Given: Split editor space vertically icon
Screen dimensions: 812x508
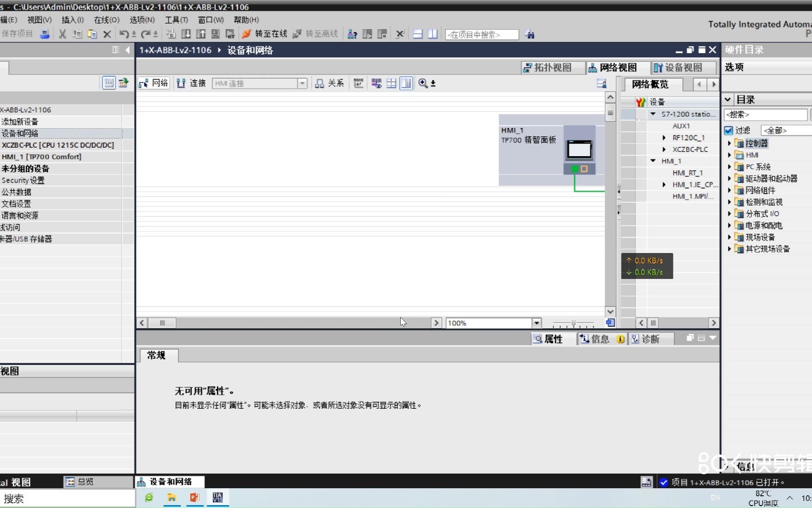Looking at the screenshot, I should pyautogui.click(x=432, y=34).
